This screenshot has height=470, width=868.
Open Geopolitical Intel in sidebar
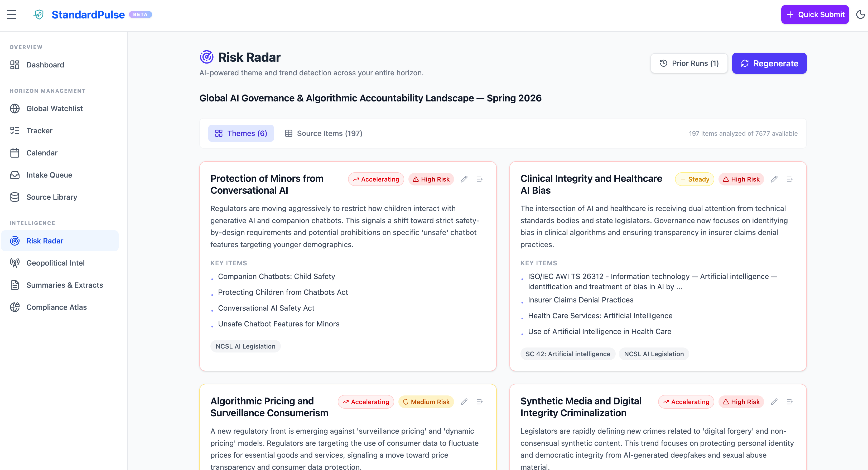(x=55, y=263)
